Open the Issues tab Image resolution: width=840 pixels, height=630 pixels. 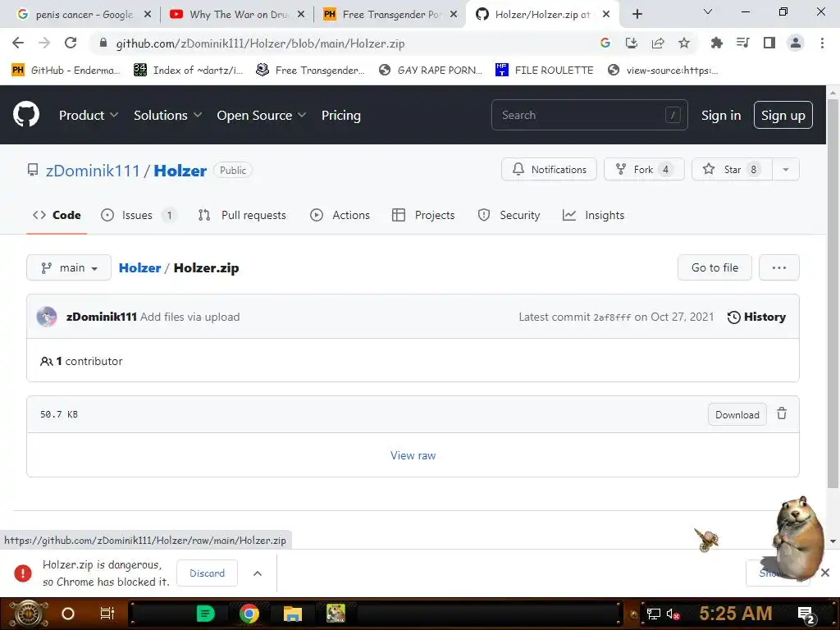tap(139, 215)
